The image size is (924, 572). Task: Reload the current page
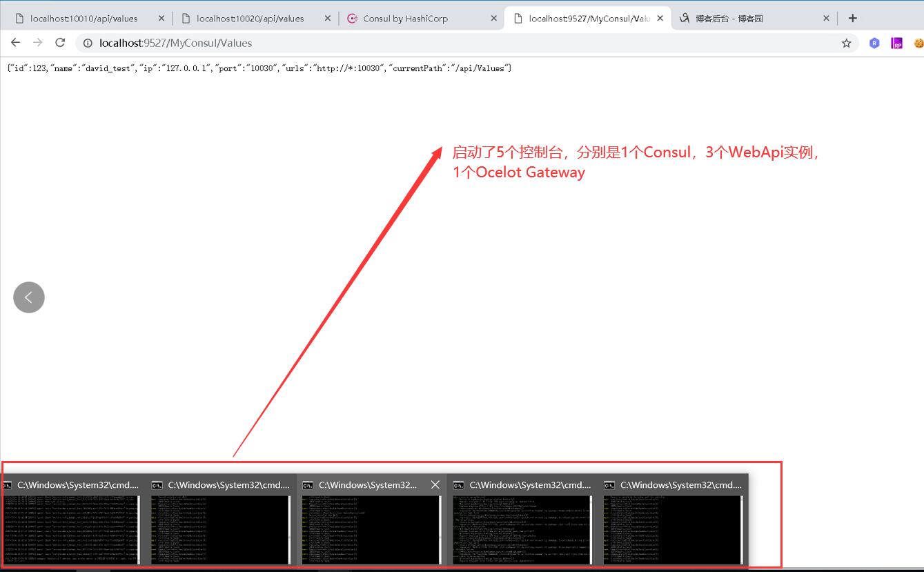pos(60,43)
